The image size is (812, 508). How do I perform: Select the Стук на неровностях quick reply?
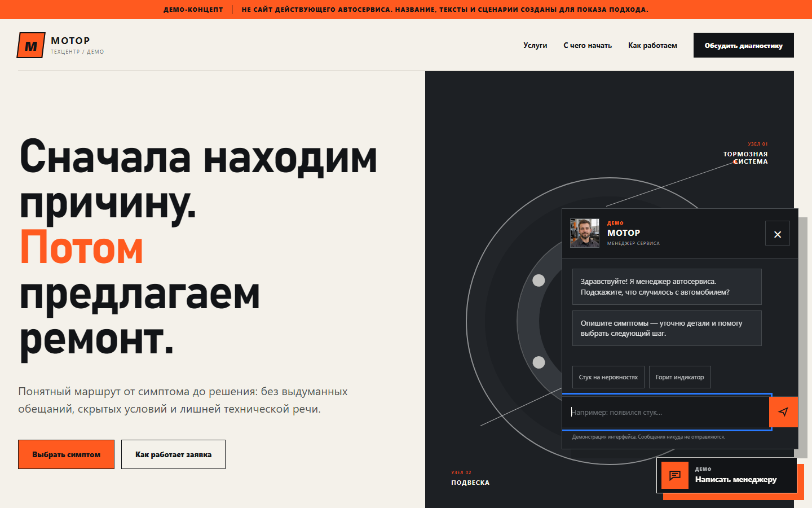[x=608, y=377]
